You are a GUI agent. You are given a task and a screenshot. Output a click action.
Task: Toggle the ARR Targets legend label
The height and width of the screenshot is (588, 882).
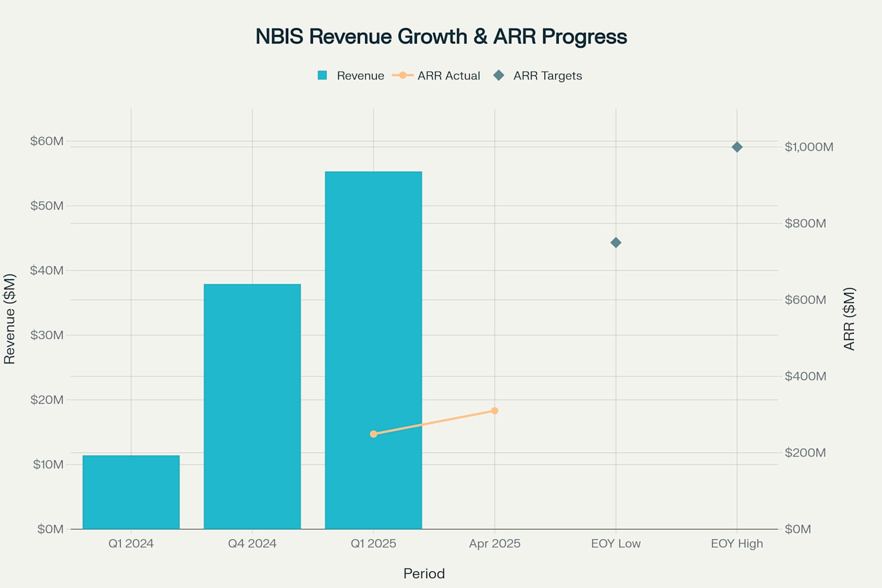coord(547,76)
